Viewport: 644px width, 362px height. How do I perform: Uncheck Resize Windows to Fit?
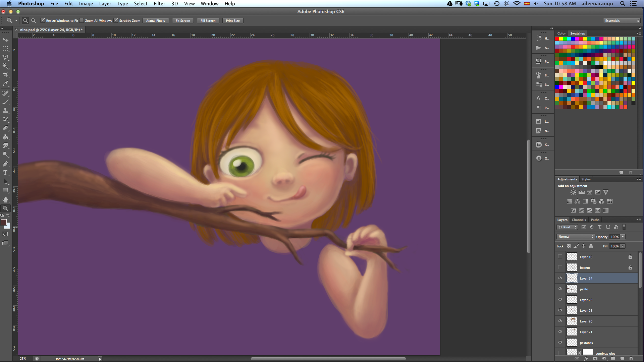[43, 20]
